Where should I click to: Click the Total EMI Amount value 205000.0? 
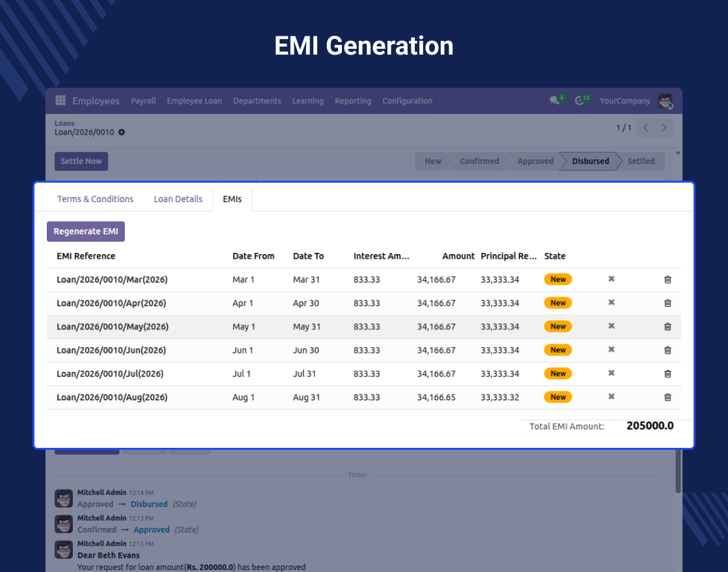coord(649,426)
